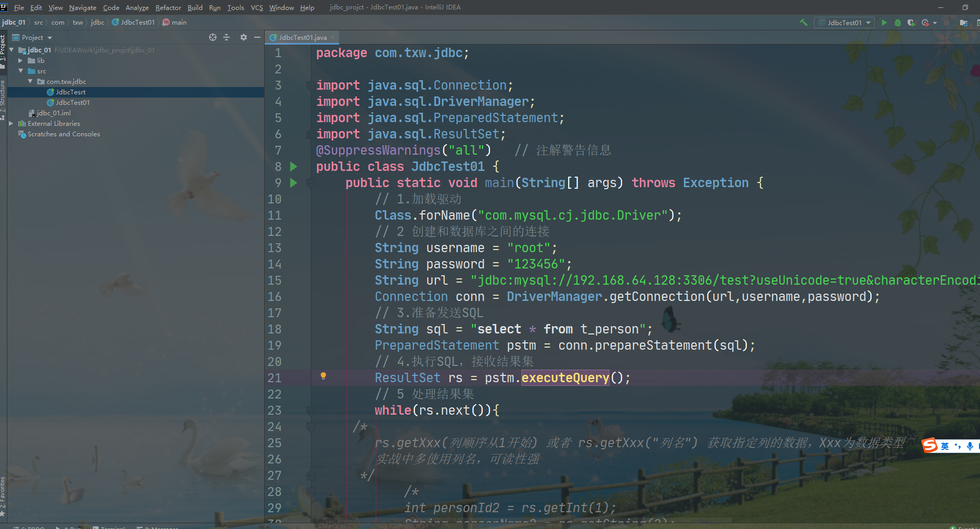980x529 pixels.
Task: Click DriverManager on line 16
Action: pos(554,296)
